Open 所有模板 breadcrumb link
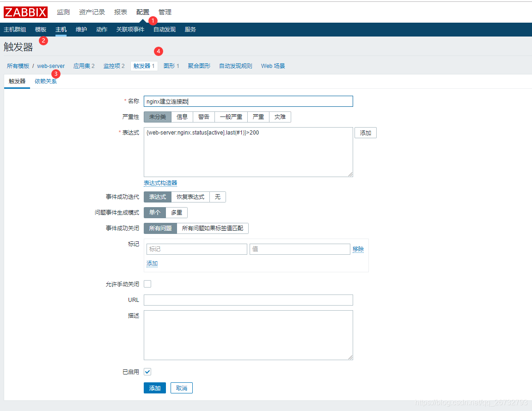This screenshot has width=532, height=411. tap(18, 66)
